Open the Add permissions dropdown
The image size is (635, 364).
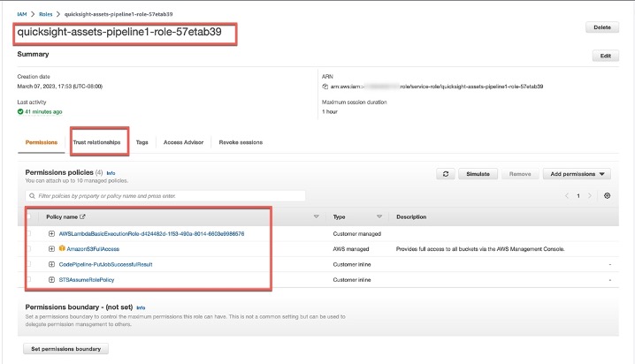point(577,174)
